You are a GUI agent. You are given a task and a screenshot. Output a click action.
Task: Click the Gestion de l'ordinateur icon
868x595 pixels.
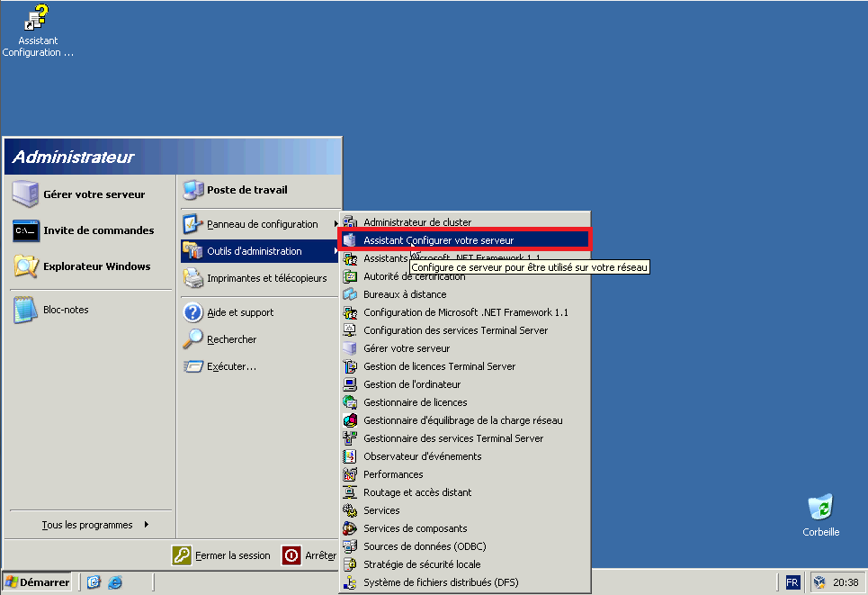(350, 384)
